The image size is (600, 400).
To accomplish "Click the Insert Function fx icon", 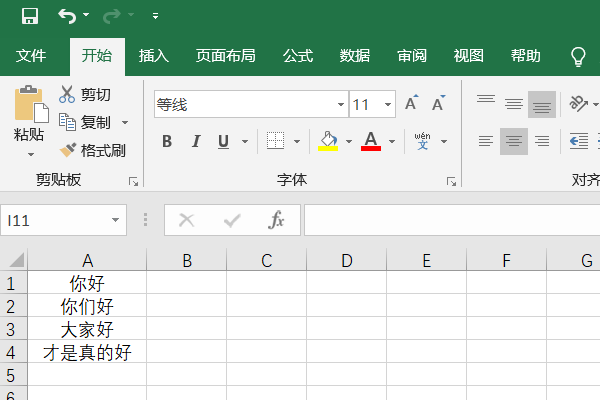I will [x=276, y=220].
